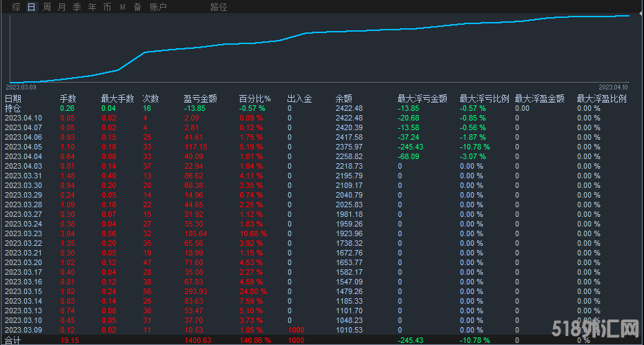Viewport: 644px width, 345px height.
Task: Click the 2023.03.09 start date chart label
Action: coord(21,87)
